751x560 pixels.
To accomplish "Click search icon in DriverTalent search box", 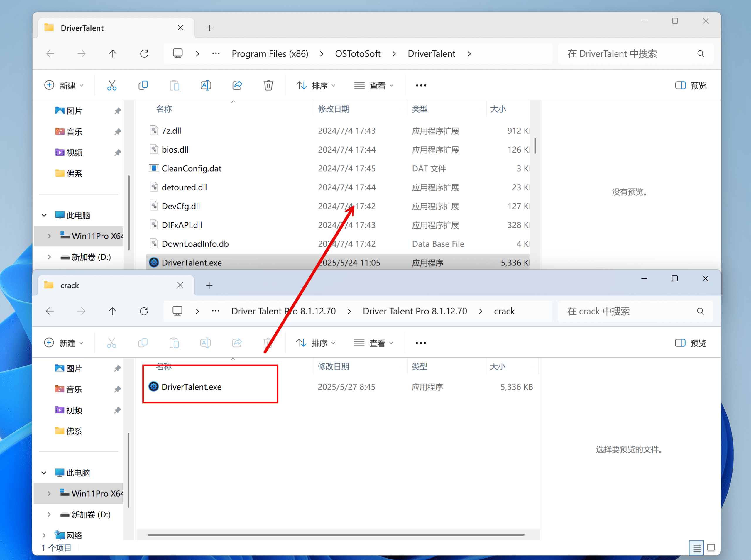I will point(701,54).
